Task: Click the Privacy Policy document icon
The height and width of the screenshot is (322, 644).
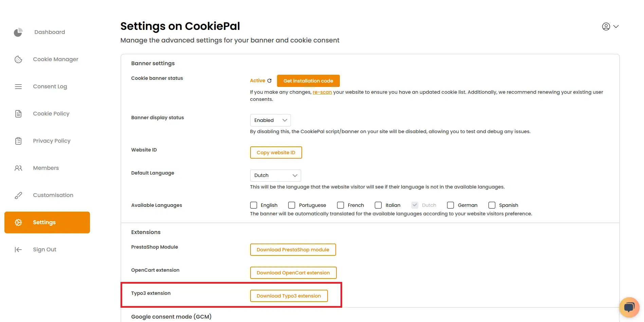Action: click(18, 141)
